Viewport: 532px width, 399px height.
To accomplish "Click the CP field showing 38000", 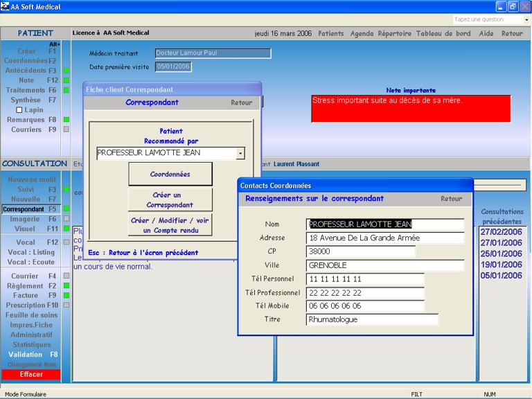I will point(361,251).
